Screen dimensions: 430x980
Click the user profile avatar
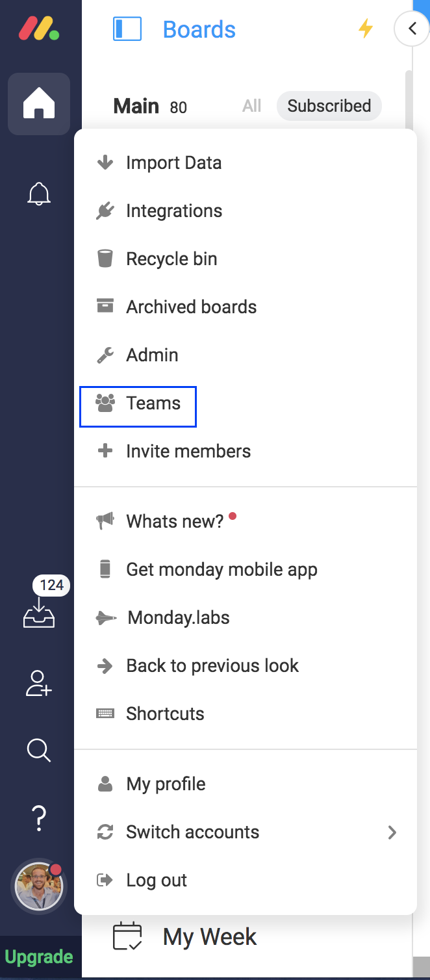39,886
